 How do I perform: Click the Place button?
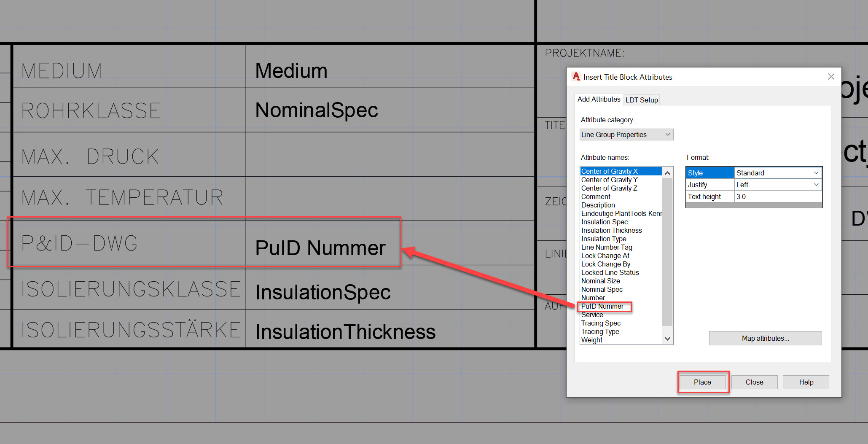click(702, 382)
